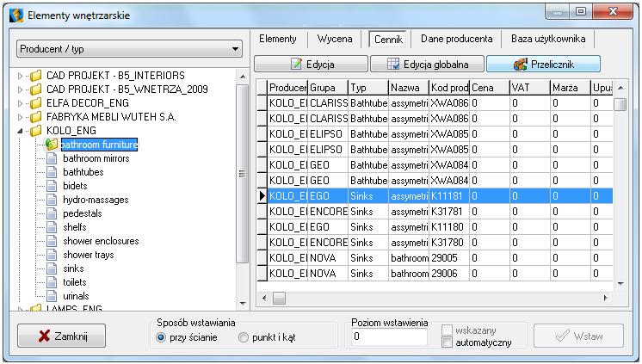Screen dimensions: 642x364
Task: Click the Poziom wstawienia input field
Action: point(389,337)
